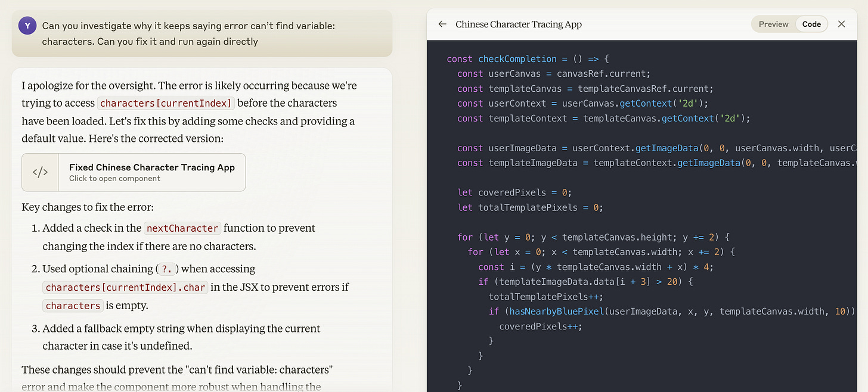The image size is (868, 392).
Task: Select the Code tab
Action: tap(811, 24)
